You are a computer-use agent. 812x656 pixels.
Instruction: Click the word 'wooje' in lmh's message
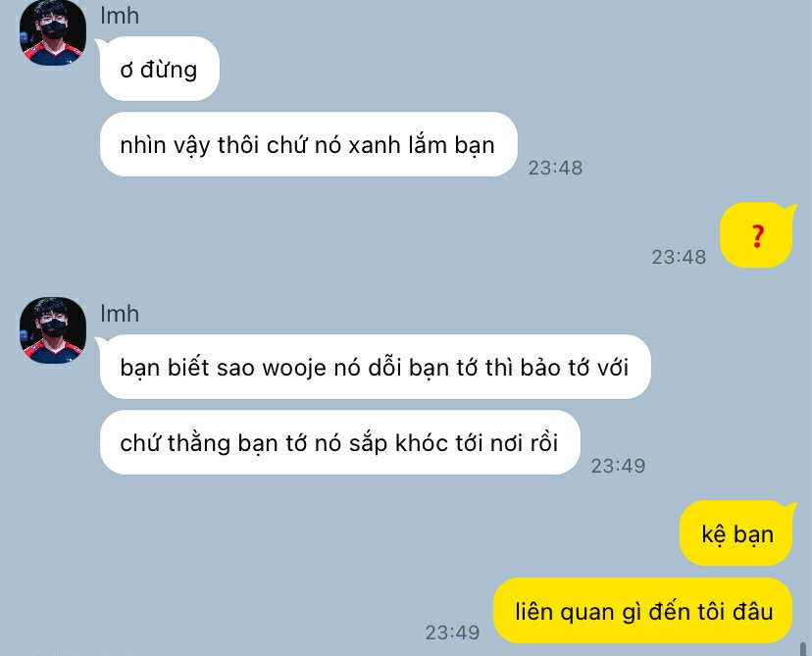pyautogui.click(x=294, y=368)
